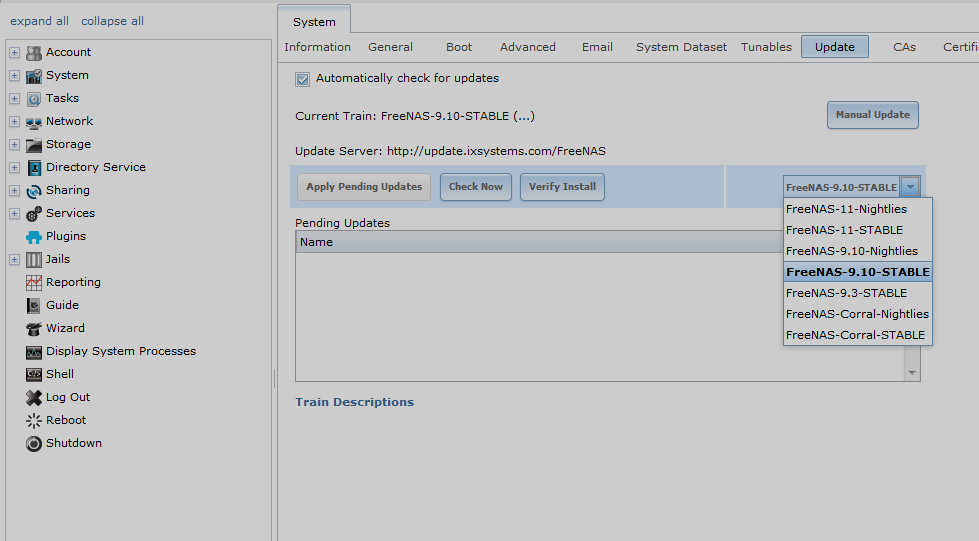Image resolution: width=979 pixels, height=541 pixels.
Task: Click the Sharing icon
Action: pyautogui.click(x=34, y=191)
